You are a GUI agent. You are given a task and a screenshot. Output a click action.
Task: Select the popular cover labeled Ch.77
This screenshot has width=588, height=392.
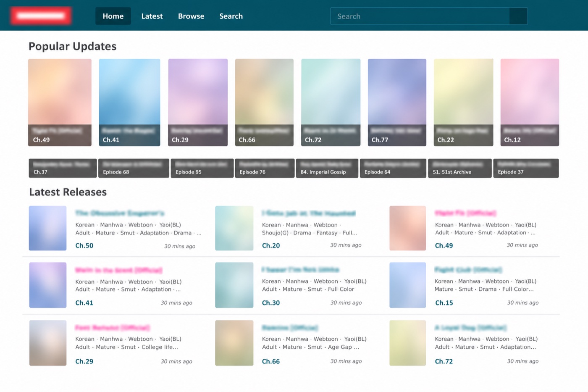click(x=397, y=103)
